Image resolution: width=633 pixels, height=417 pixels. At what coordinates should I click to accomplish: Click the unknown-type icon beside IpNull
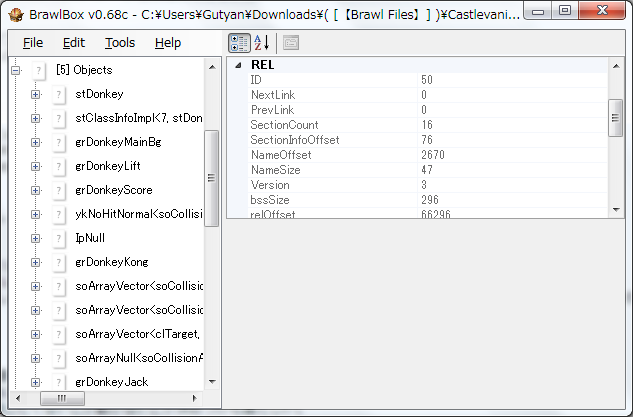(59, 239)
